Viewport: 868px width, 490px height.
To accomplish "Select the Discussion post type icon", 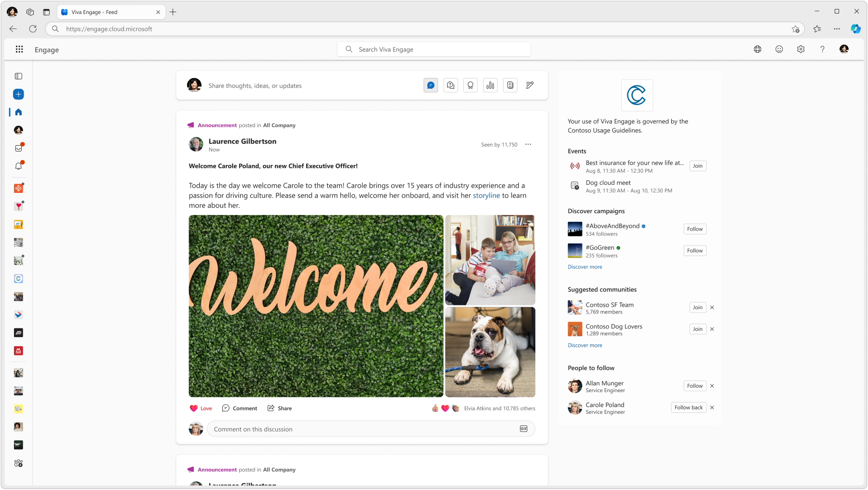I will 431,85.
